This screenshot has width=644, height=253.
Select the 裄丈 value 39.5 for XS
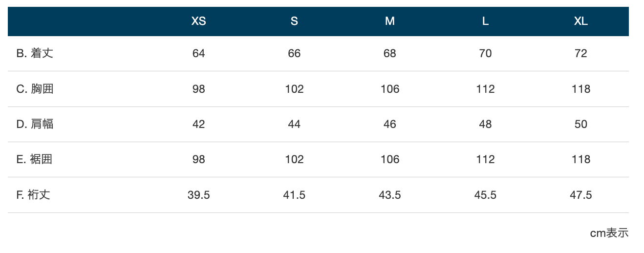point(198,195)
